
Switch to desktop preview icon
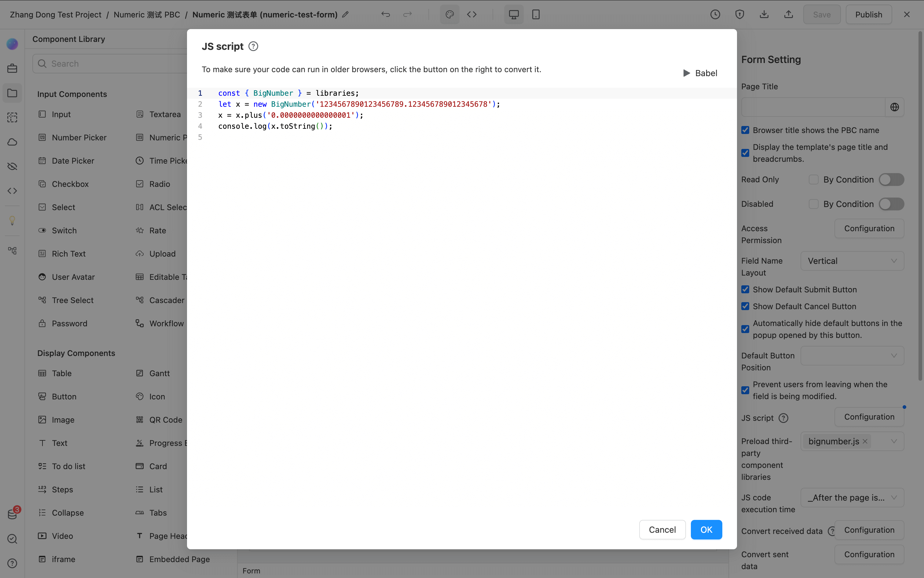click(514, 15)
